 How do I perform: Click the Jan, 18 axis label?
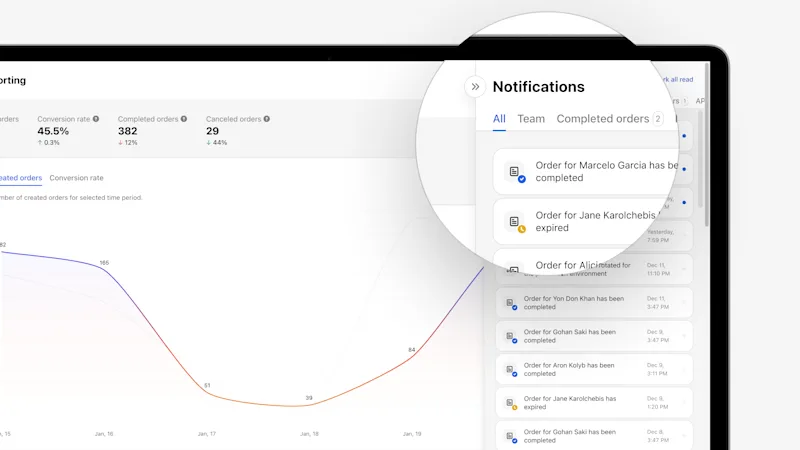[309, 434]
